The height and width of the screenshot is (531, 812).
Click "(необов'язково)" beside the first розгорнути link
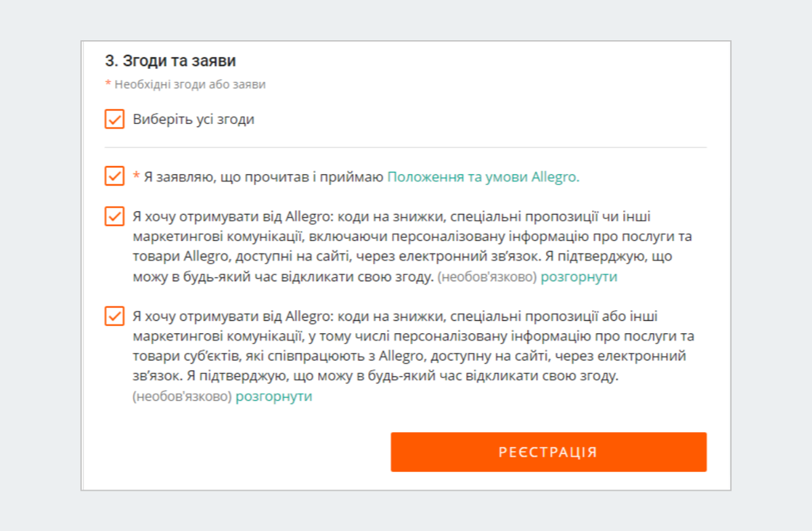[487, 277]
